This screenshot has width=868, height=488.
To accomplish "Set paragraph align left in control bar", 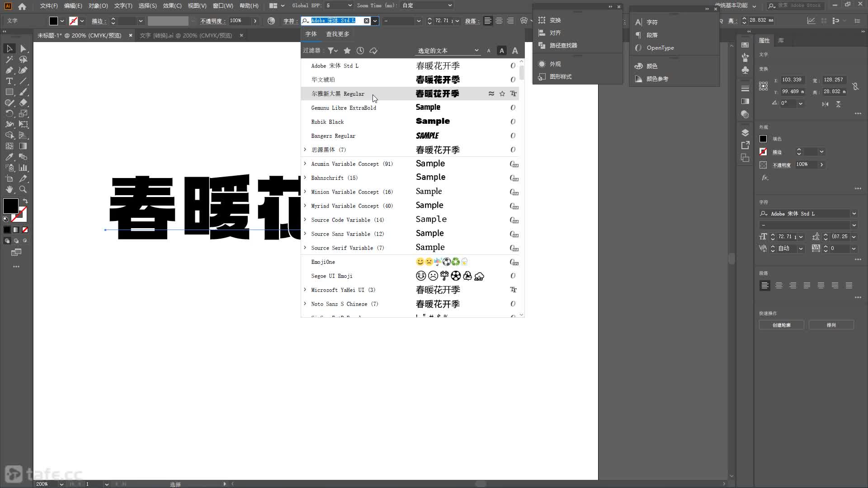I will coord(488,21).
